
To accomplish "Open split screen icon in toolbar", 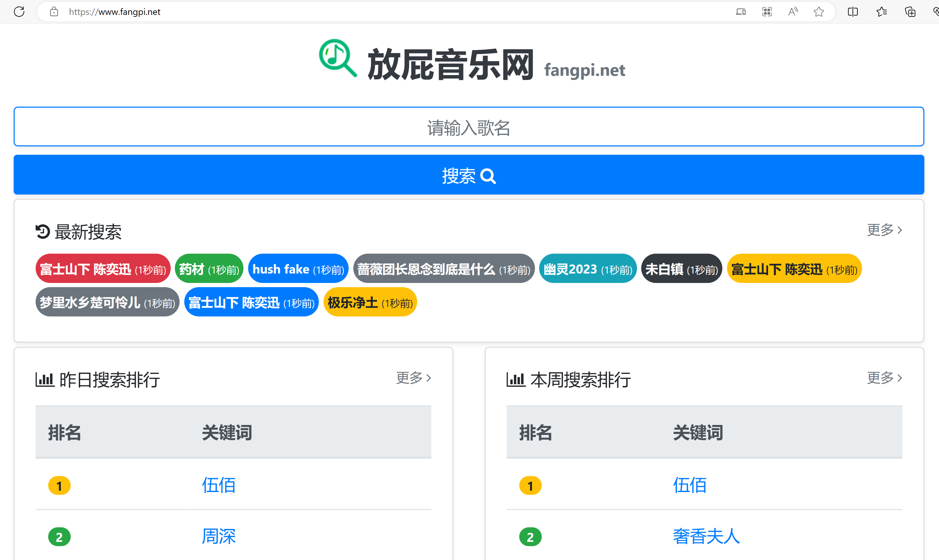I will (853, 12).
